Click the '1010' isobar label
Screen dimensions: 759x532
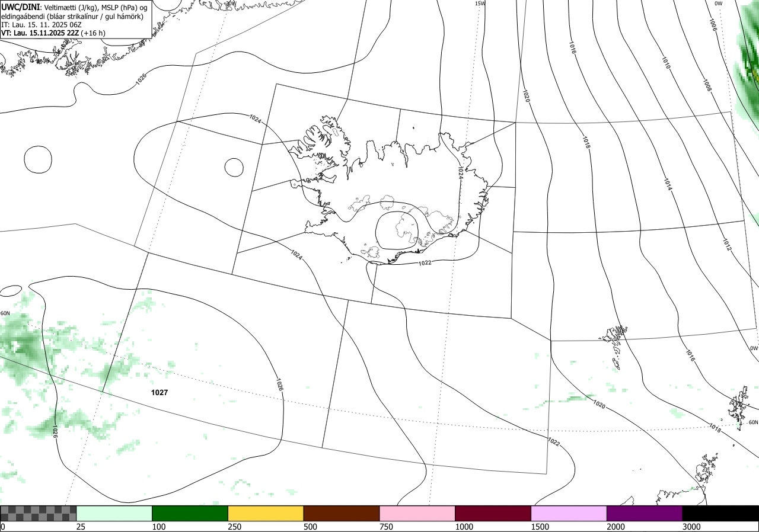pos(665,63)
